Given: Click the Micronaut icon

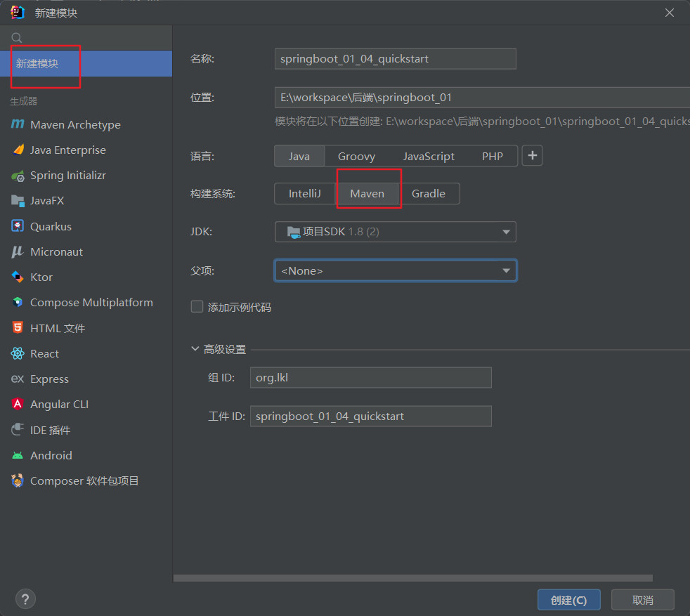Looking at the screenshot, I should click(x=18, y=251).
